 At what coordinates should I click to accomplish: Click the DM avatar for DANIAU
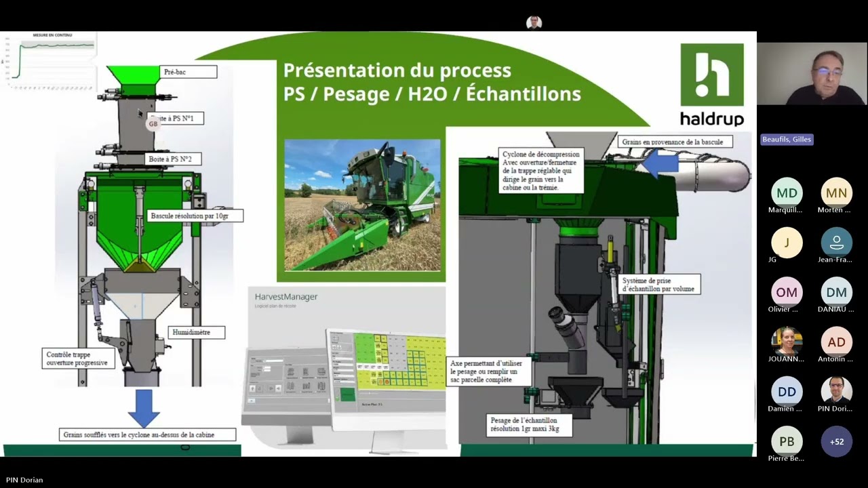(836, 292)
